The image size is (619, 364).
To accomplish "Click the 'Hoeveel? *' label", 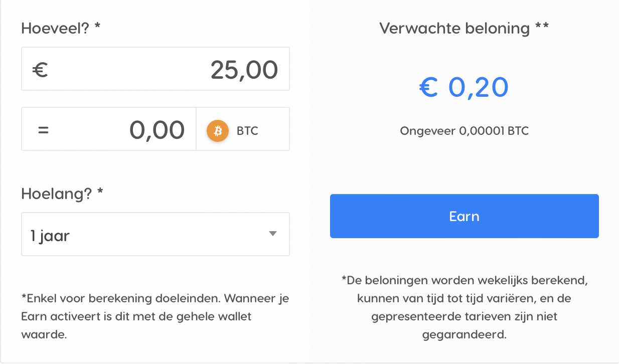I will point(61,28).
